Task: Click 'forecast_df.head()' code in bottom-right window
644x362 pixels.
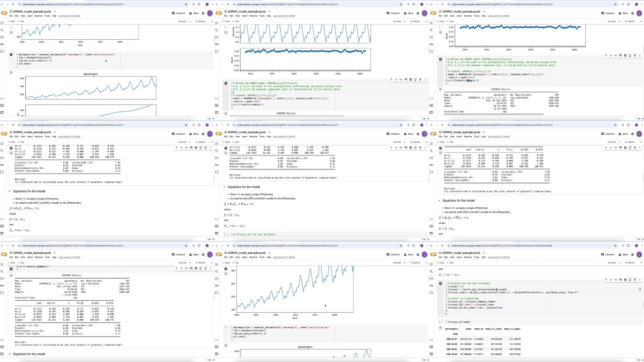Action: [x=460, y=322]
